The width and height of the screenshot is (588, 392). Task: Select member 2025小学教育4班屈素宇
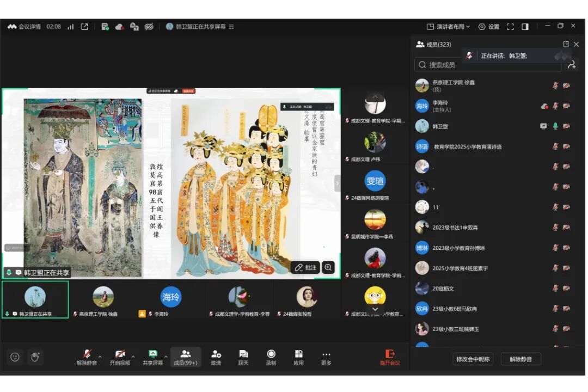pos(493,268)
